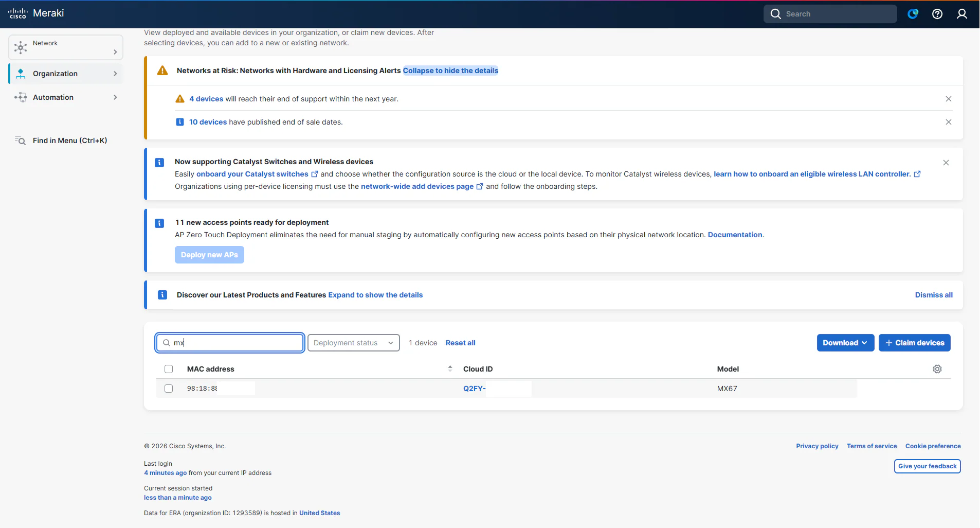Select the MX67 device row checkbox
980x528 pixels.
[169, 389]
